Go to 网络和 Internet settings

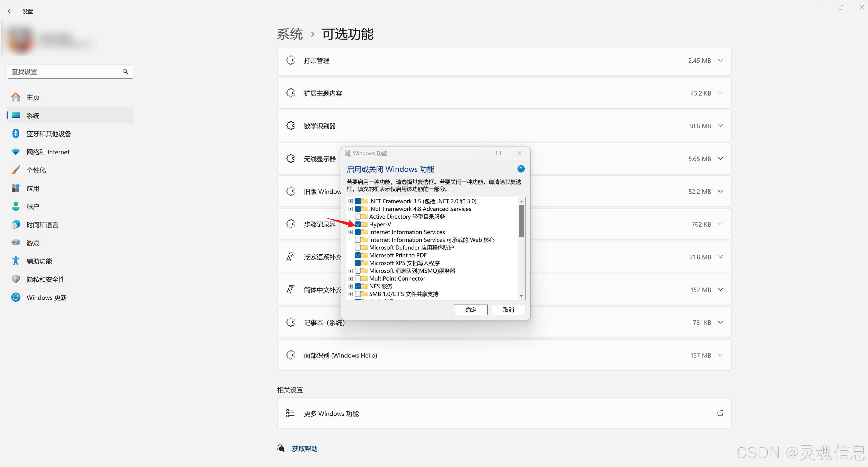(48, 152)
